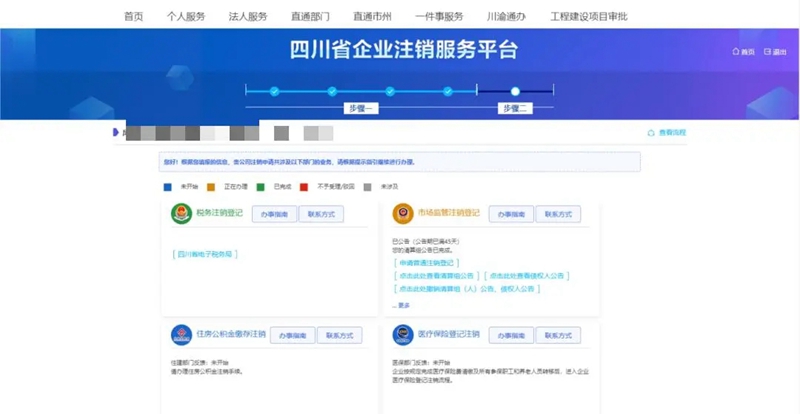This screenshot has width=800, height=414.
Task: Click the 医保部门反馈: 未开始 text
Action: coord(421,362)
